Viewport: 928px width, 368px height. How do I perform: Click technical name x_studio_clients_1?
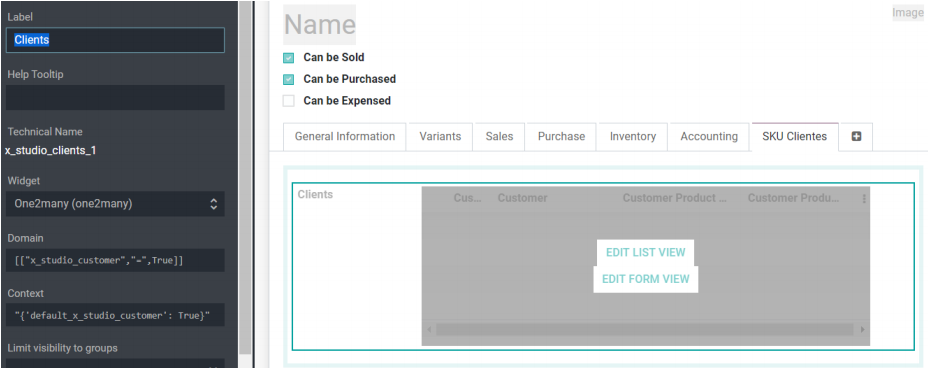(x=50, y=151)
